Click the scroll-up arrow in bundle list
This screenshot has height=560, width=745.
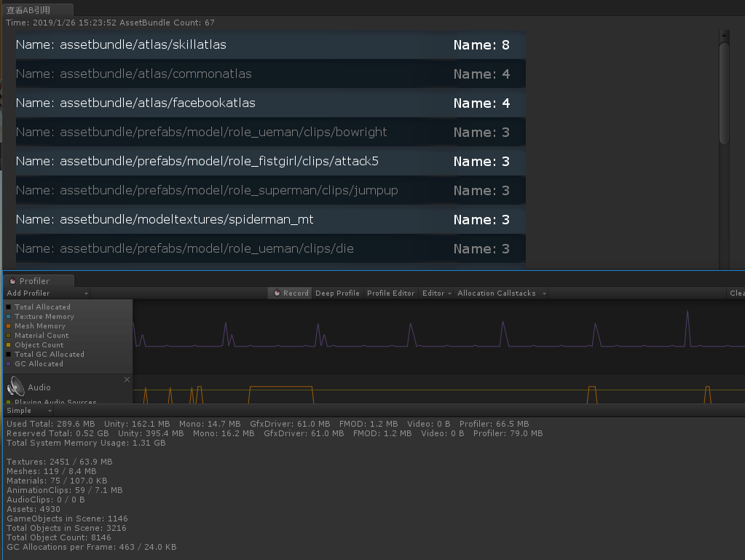pos(724,34)
